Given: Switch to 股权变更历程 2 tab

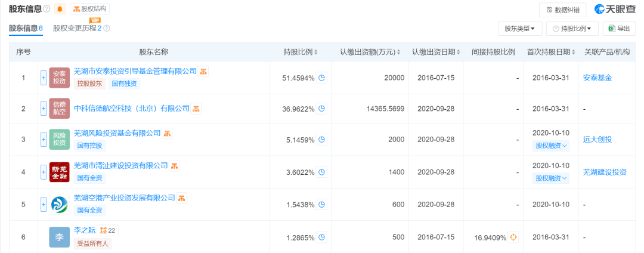Looking at the screenshot, I should tap(77, 28).
